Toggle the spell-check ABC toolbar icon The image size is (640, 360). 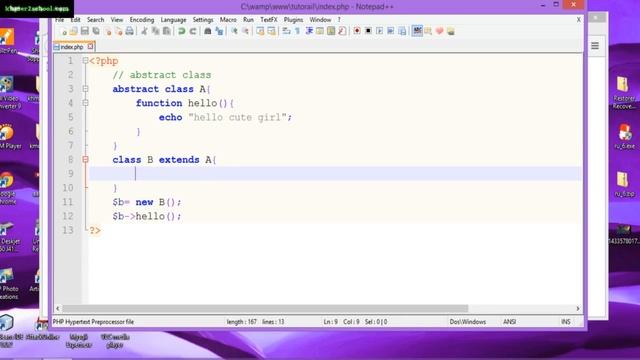pos(417,31)
